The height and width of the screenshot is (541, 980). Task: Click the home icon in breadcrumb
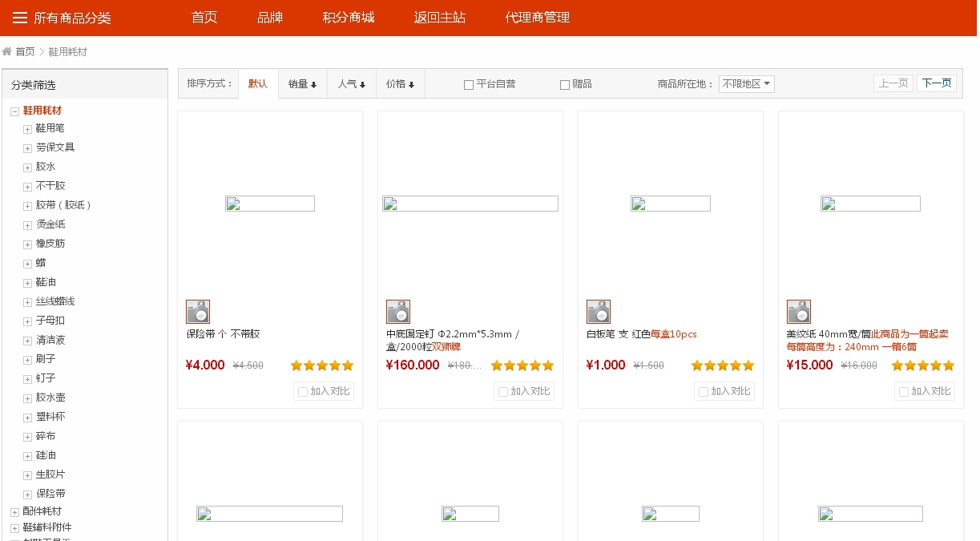7,51
